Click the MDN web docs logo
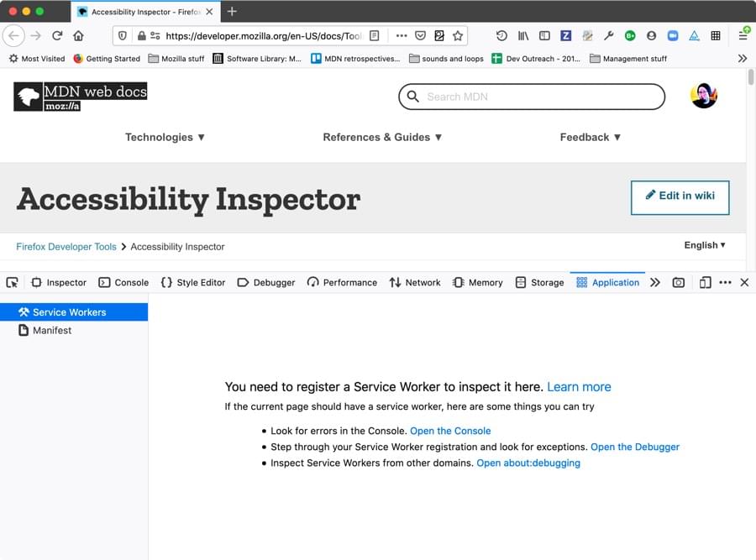Image resolution: width=756 pixels, height=560 pixels. click(x=80, y=95)
